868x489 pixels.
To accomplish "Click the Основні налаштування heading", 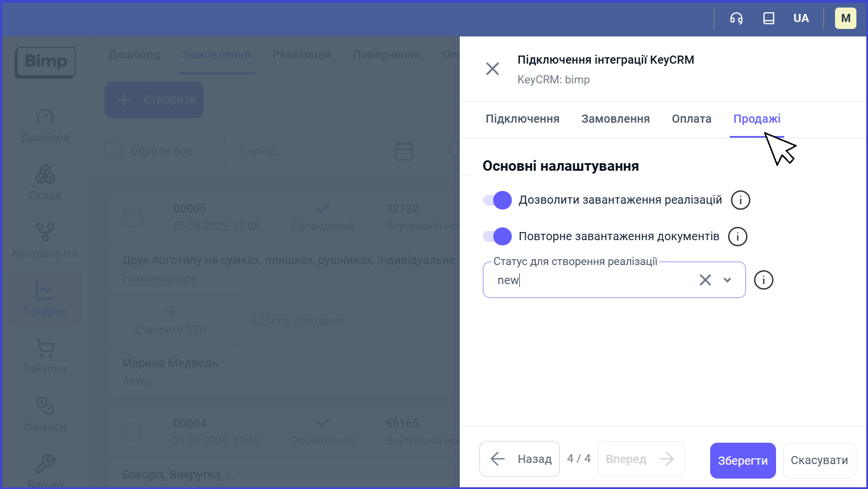I will (561, 166).
